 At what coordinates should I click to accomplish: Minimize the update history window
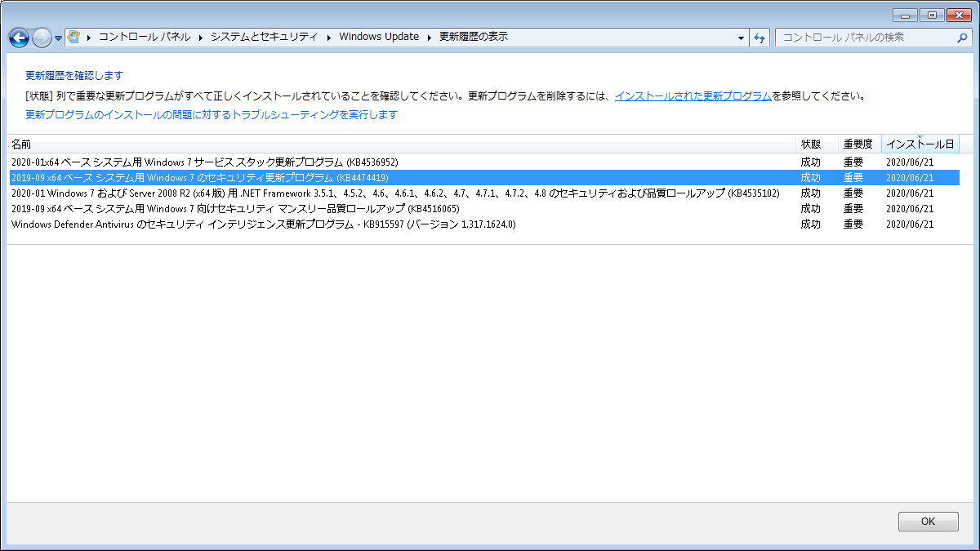(x=906, y=15)
